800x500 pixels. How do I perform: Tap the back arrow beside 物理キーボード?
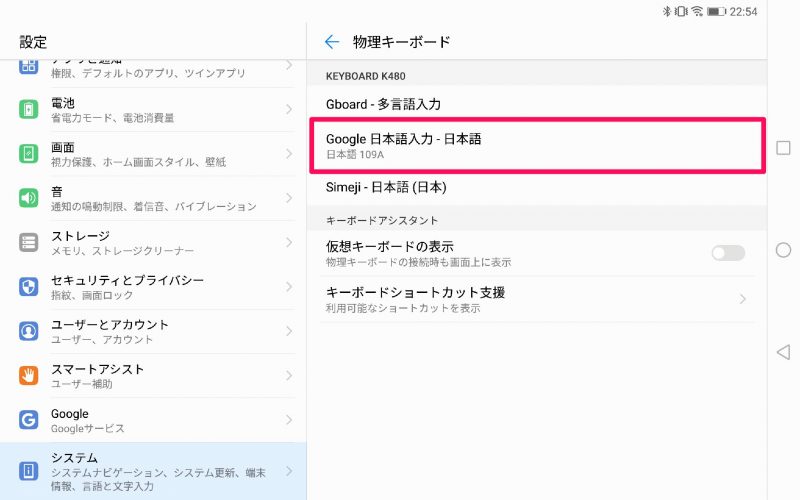332,42
